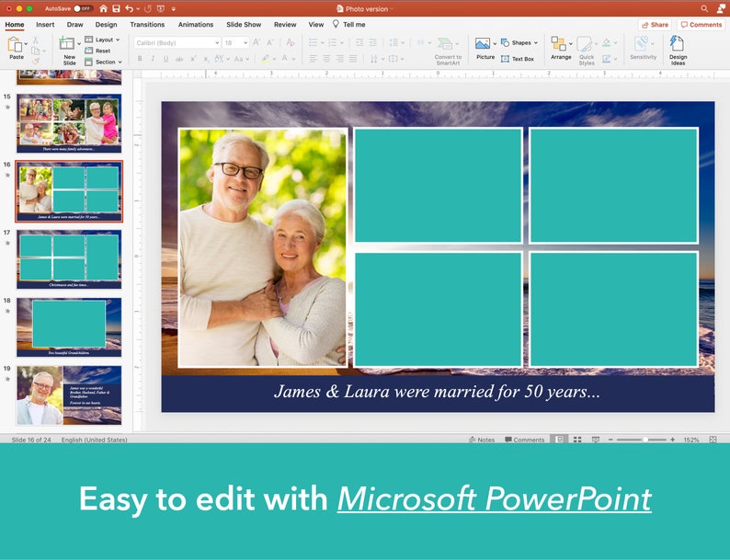Toggle underline formatting
This screenshot has height=560, width=730.
pyautogui.click(x=165, y=59)
